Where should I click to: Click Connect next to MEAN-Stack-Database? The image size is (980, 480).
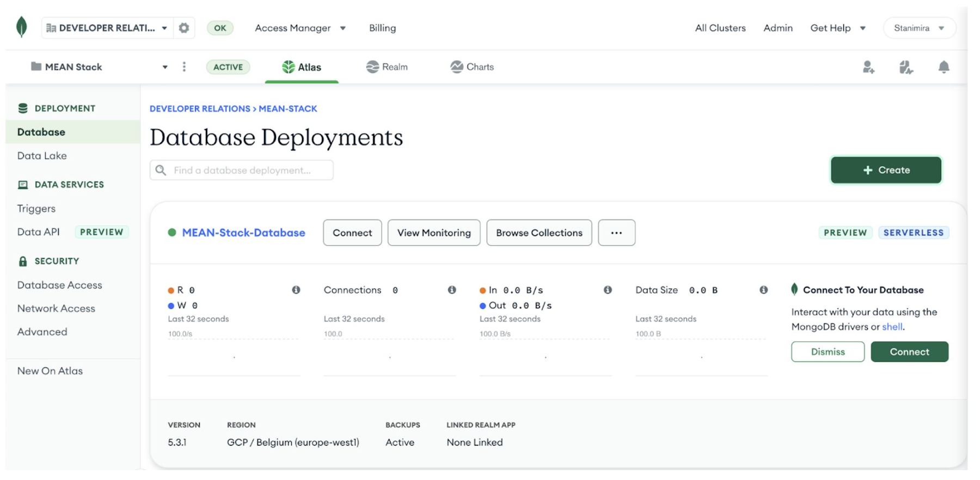click(352, 233)
